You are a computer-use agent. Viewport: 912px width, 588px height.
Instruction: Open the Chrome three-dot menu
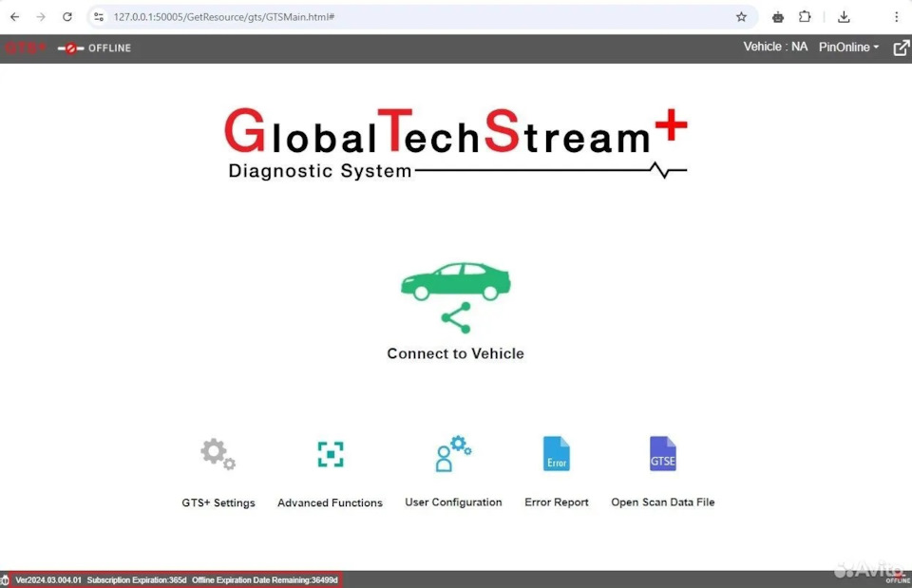[896, 16]
